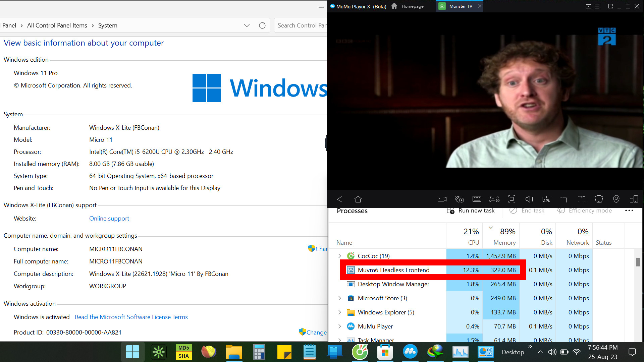Select the Desktop Window Manager process
Image resolution: width=644 pixels, height=362 pixels.
tap(393, 284)
